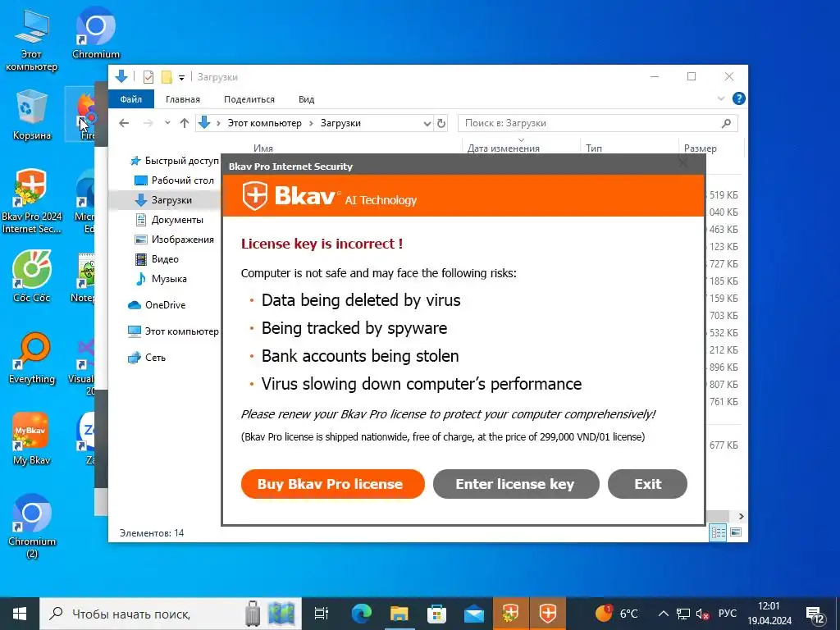The width and height of the screenshot is (840, 630).
Task: Open Everything desktop shortcut
Action: [32, 359]
